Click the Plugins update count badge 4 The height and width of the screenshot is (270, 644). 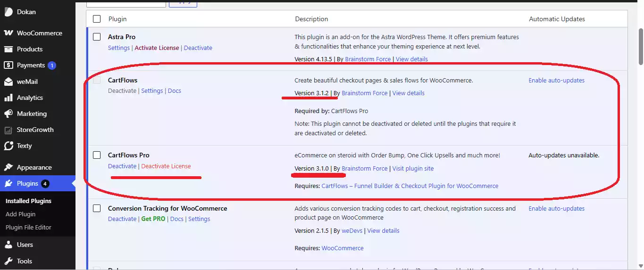pyautogui.click(x=45, y=184)
